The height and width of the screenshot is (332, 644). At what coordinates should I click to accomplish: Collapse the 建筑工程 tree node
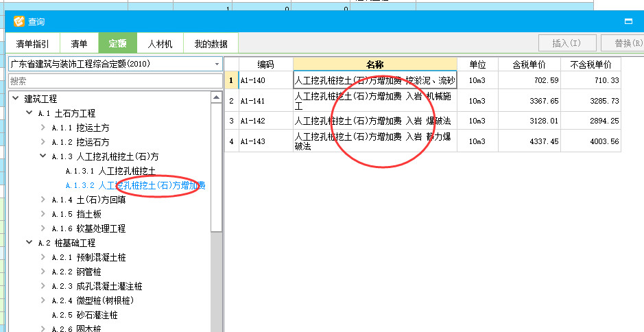pyautogui.click(x=16, y=98)
